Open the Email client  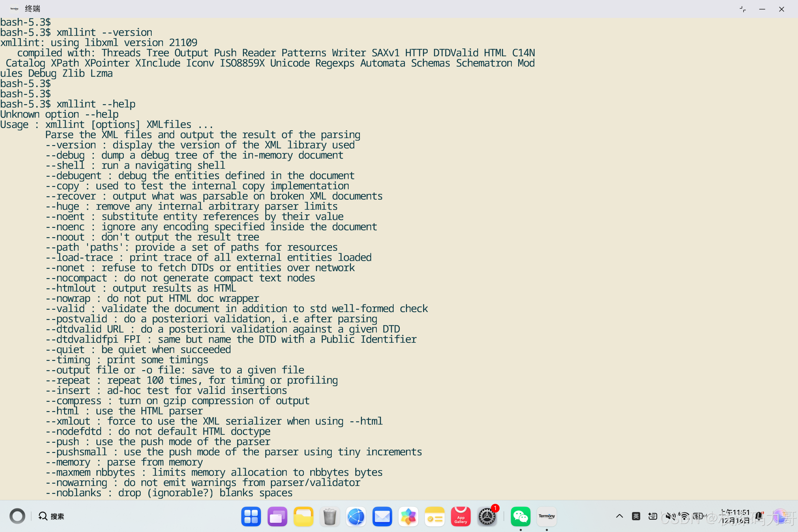[382, 516]
